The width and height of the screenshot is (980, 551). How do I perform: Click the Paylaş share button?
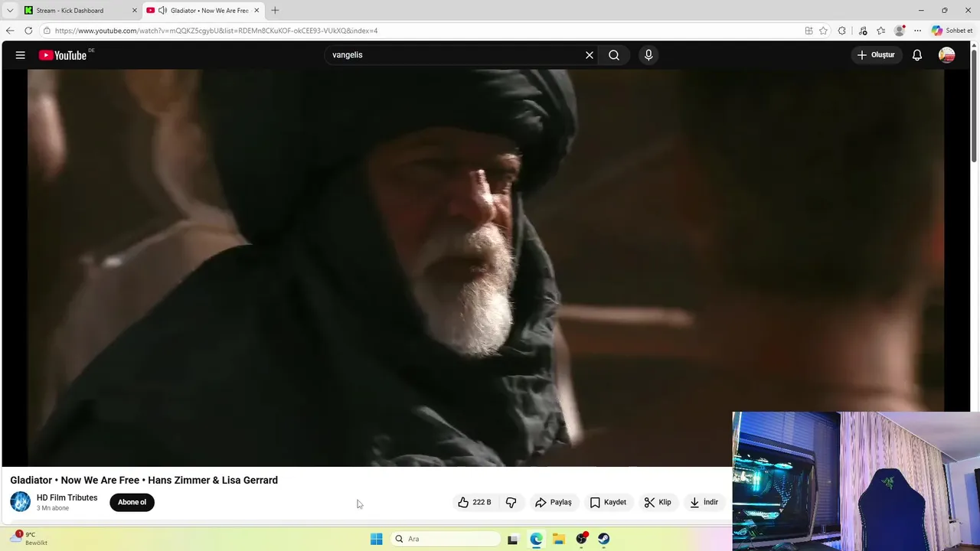click(554, 502)
